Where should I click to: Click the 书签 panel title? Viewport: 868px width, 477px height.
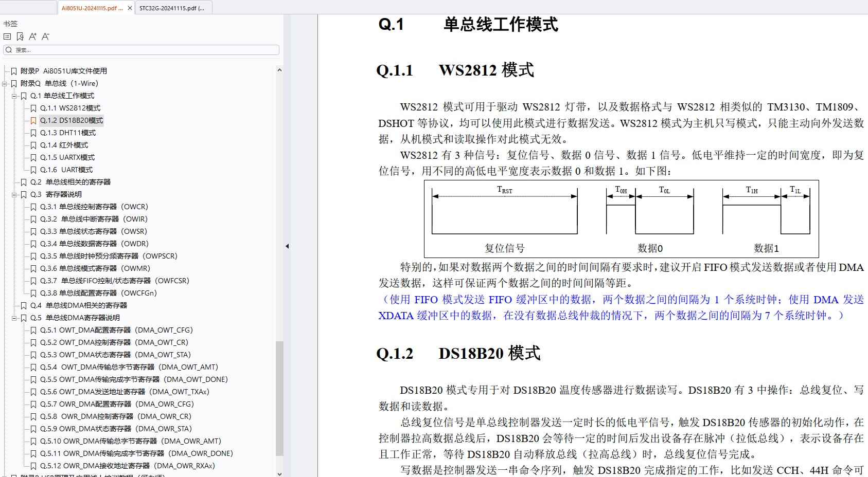tap(10, 24)
